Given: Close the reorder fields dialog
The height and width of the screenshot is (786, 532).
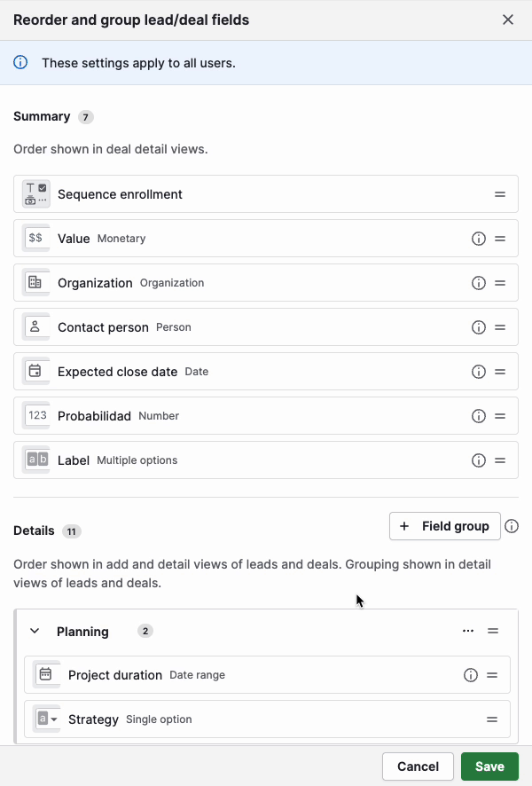Looking at the screenshot, I should point(508,20).
